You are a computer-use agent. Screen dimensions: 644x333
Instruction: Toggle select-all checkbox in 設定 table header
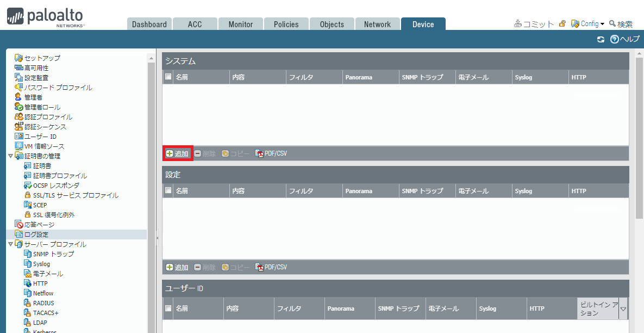point(168,190)
